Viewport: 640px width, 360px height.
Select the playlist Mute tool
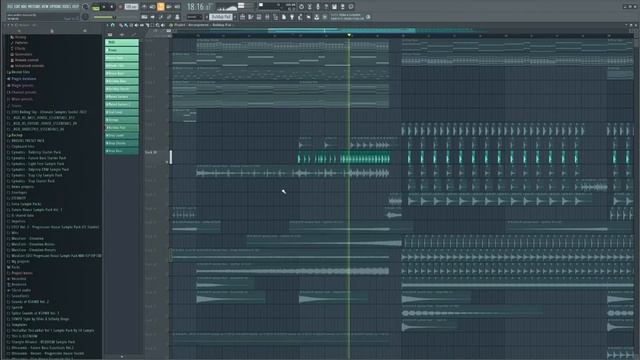click(136, 25)
